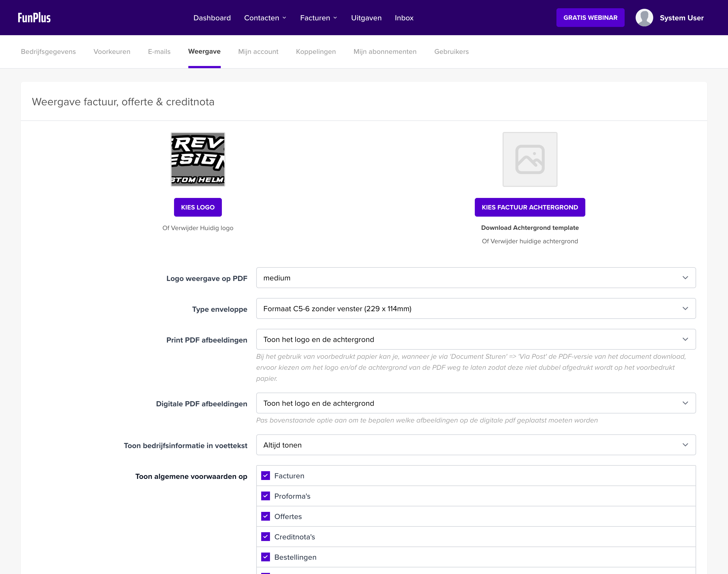
Task: Open Print PDF afbeeldingen dropdown
Action: point(476,340)
